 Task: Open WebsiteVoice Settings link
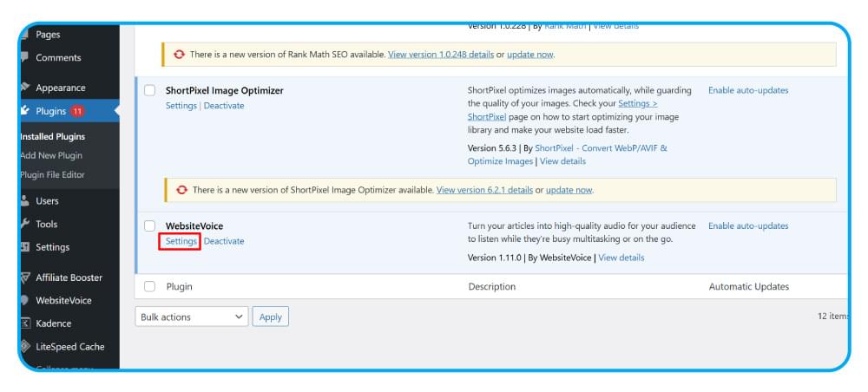pyautogui.click(x=181, y=241)
